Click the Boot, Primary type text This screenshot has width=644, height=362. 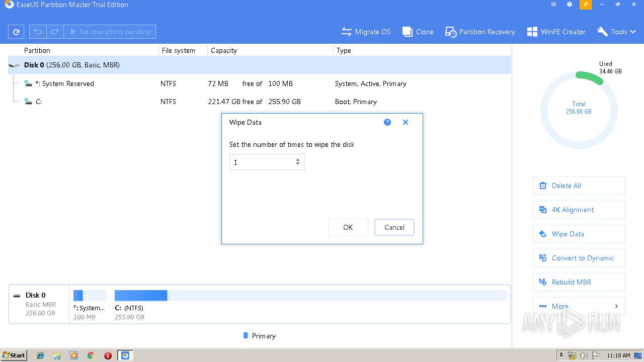[356, 102]
